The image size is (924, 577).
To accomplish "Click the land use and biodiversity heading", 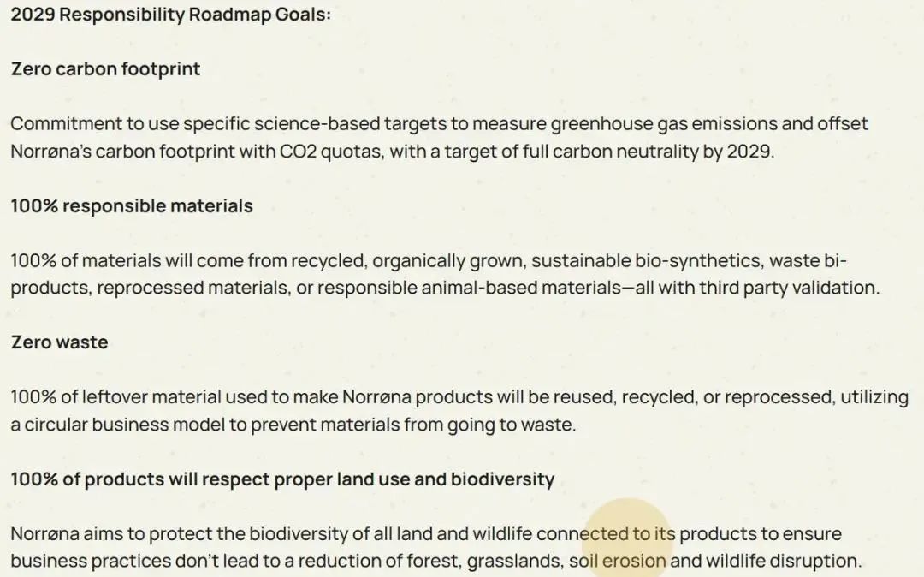I will (x=283, y=479).
